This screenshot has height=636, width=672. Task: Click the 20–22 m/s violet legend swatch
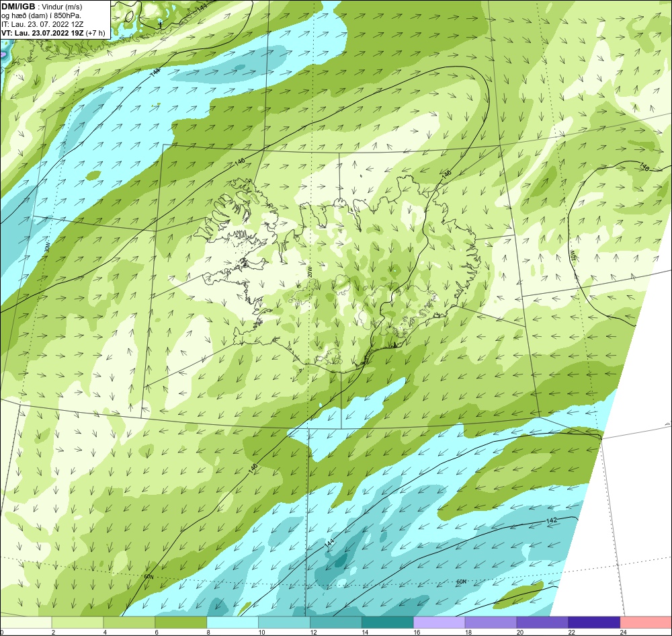coord(542,622)
